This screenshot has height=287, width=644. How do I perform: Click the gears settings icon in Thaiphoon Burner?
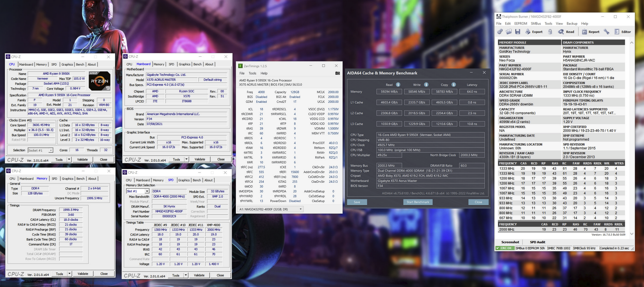[x=500, y=32]
